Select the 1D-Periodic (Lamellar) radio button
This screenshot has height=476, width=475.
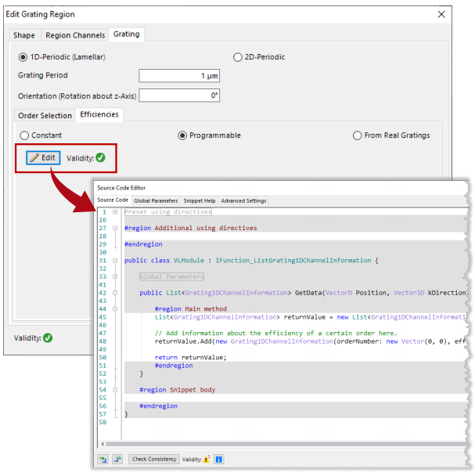[23, 57]
